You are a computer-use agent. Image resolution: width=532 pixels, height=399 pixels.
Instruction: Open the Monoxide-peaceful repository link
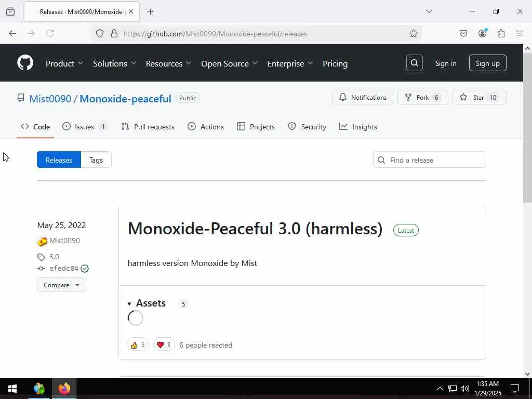pyautogui.click(x=125, y=99)
